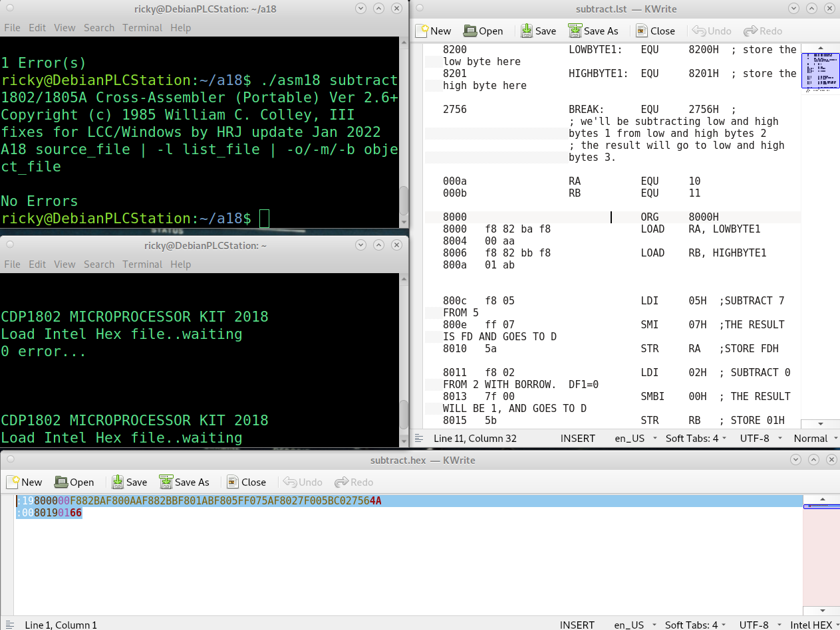The image size is (840, 630).
Task: Click Save As in the subtract.hex toolbar
Action: tap(185, 482)
